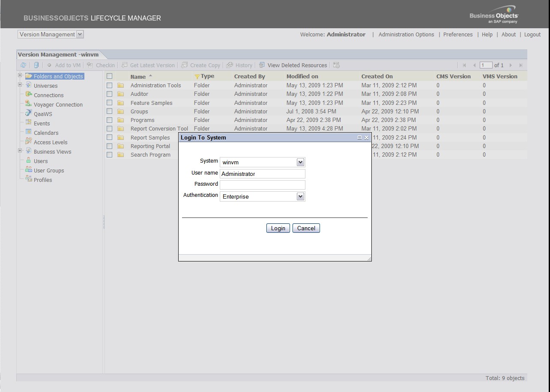Check the Search Program row checkbox
550x392 pixels.
click(x=109, y=154)
